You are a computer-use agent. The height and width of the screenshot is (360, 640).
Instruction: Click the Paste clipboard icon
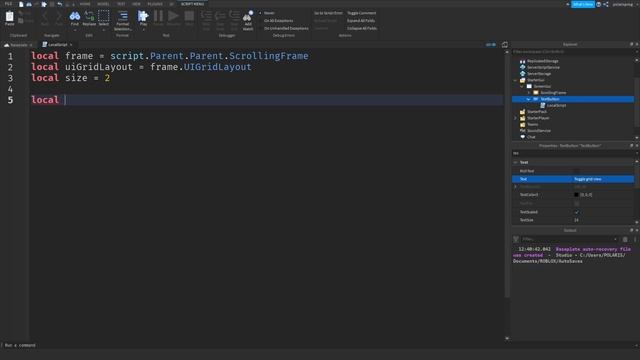9,16
